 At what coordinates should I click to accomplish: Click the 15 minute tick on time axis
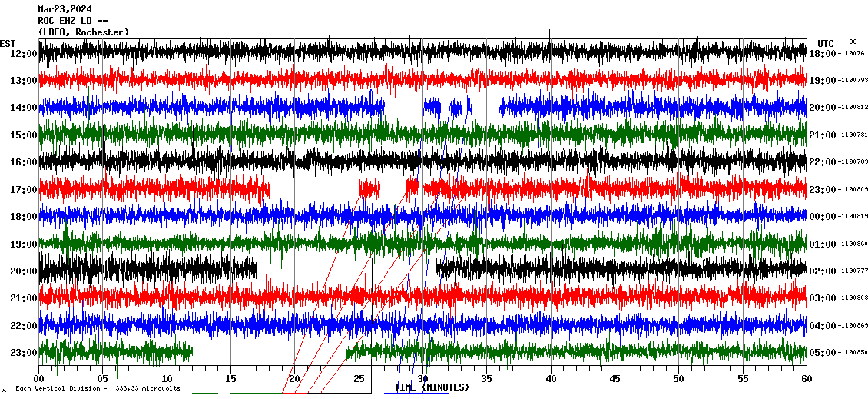(x=230, y=379)
